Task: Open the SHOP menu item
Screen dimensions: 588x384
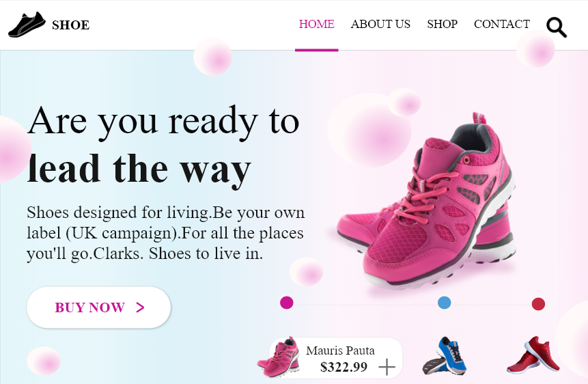Action: 442,24
